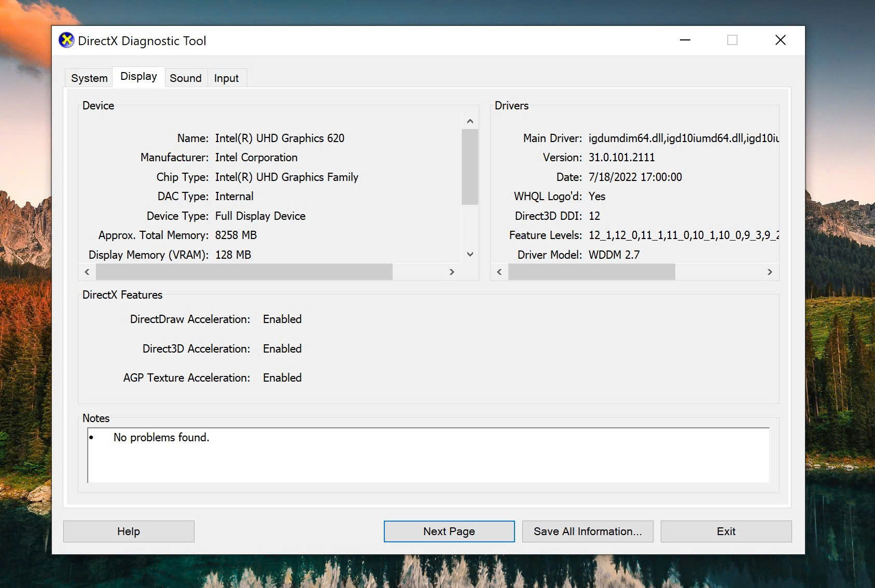Select the Input tab
Viewport: 875px width, 588px height.
pos(226,78)
